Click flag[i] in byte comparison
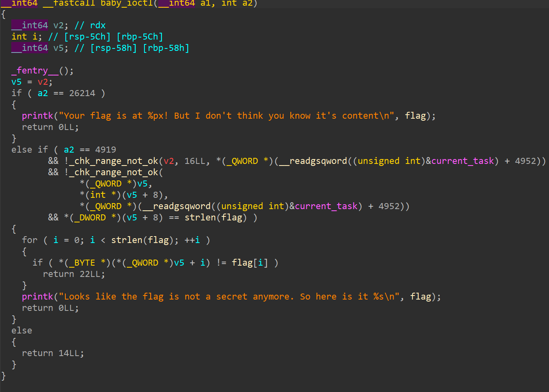 [250, 263]
